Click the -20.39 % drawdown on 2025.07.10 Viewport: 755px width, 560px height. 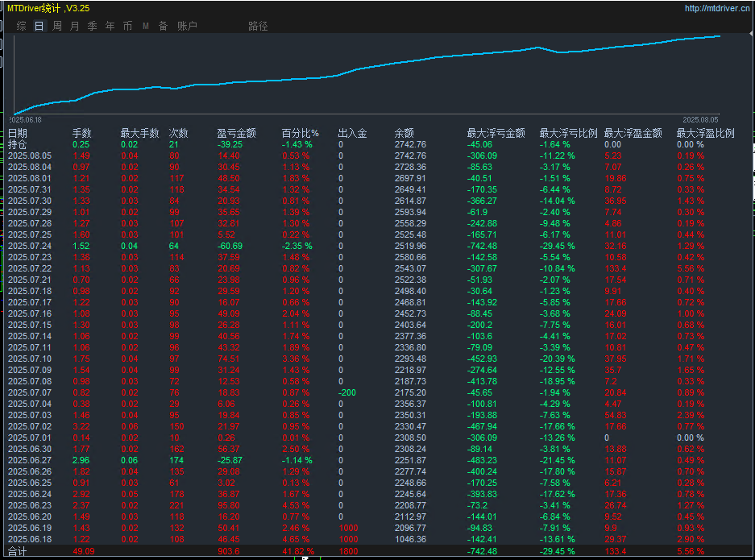tap(558, 359)
